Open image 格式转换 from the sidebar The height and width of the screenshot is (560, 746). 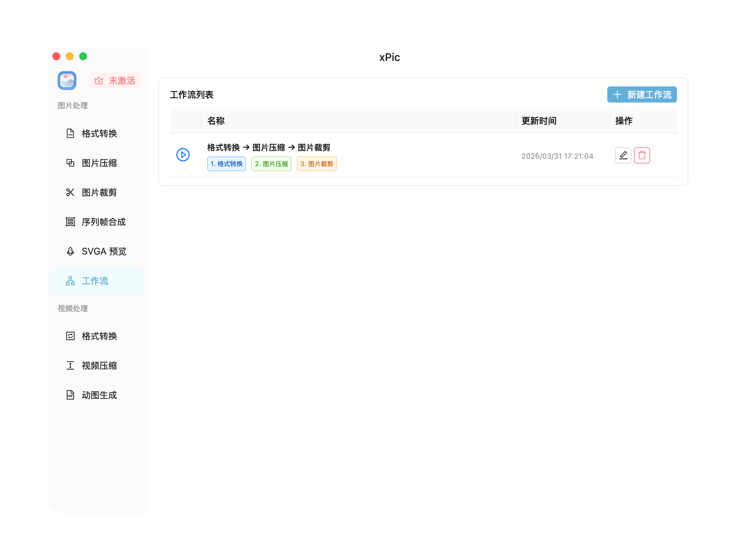99,134
